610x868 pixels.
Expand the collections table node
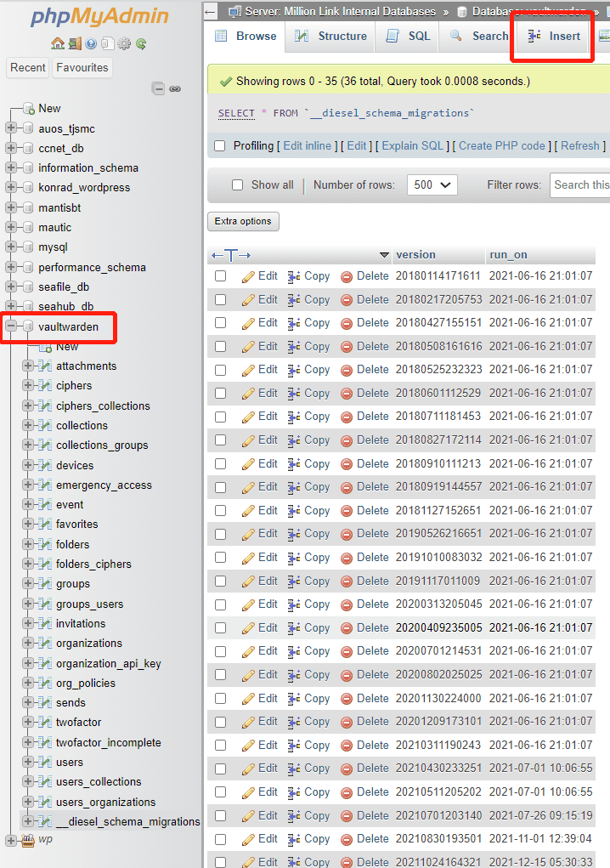(x=28, y=424)
